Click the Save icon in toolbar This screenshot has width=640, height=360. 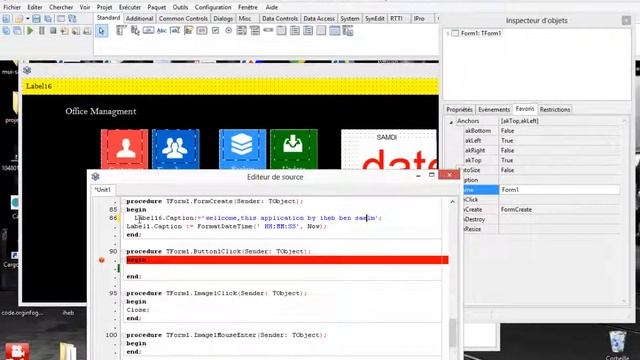36,19
